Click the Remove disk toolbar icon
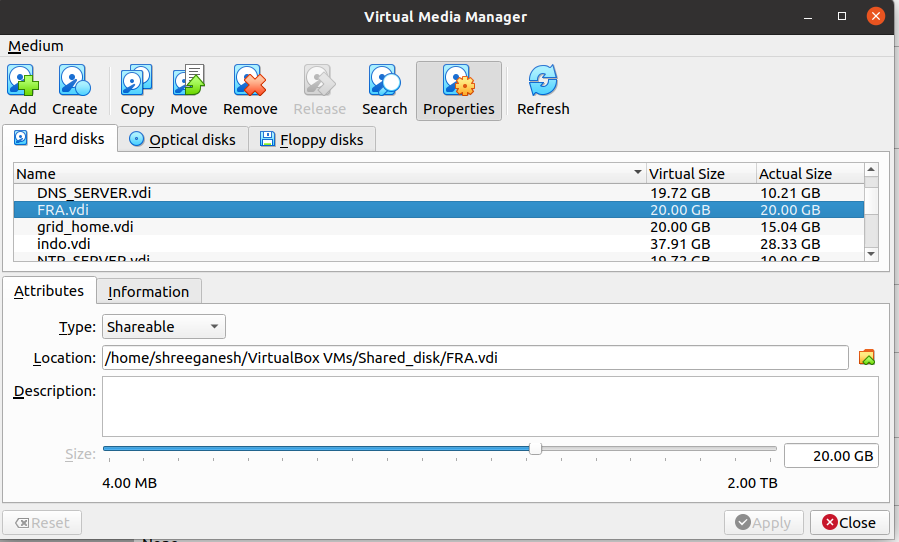899x542 pixels. click(250, 80)
